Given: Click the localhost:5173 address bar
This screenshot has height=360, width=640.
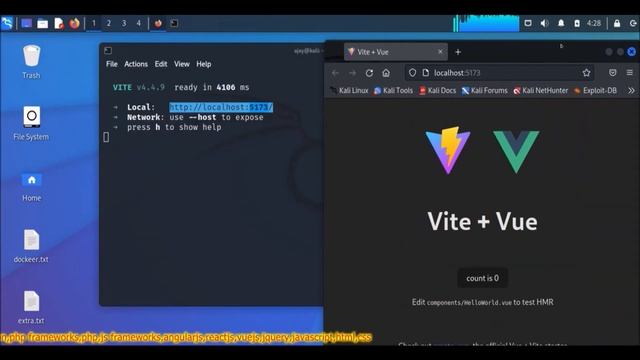Looking at the screenshot, I should point(499,73).
